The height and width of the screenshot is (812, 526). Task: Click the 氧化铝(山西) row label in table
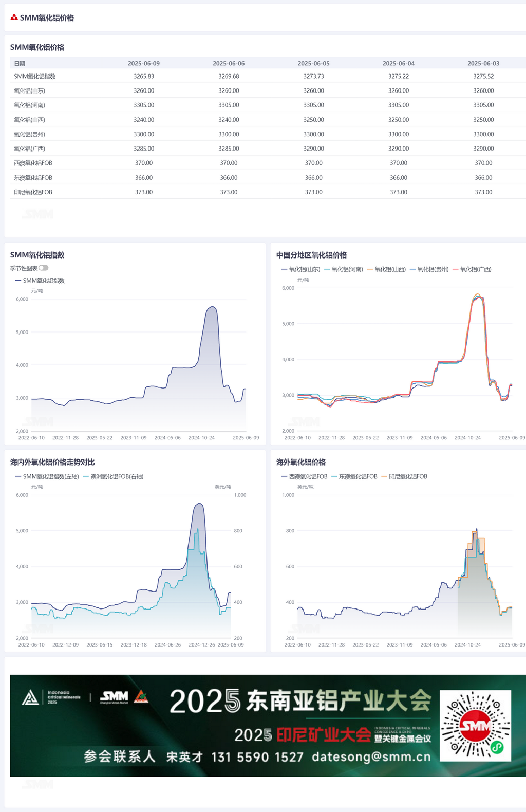[x=30, y=120]
